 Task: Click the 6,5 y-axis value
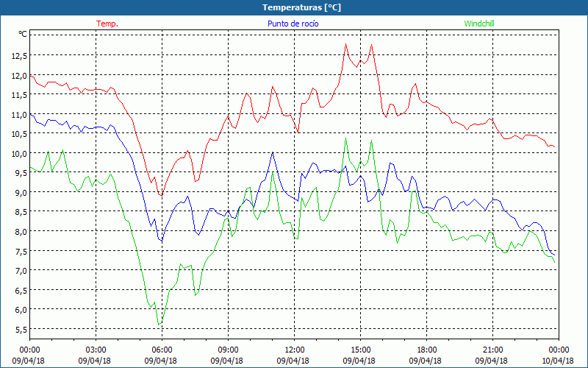pos(21,290)
